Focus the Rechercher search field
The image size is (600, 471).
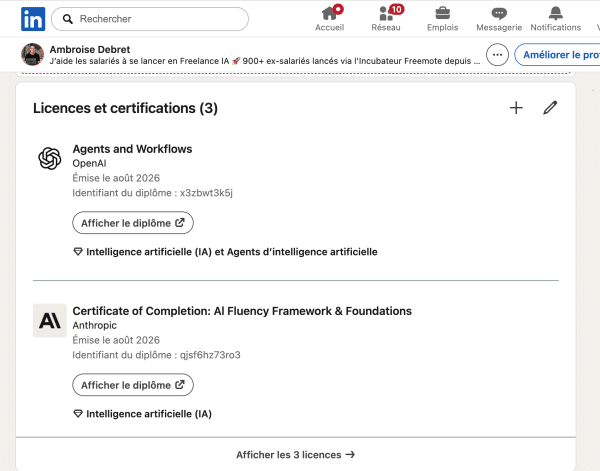tap(150, 19)
